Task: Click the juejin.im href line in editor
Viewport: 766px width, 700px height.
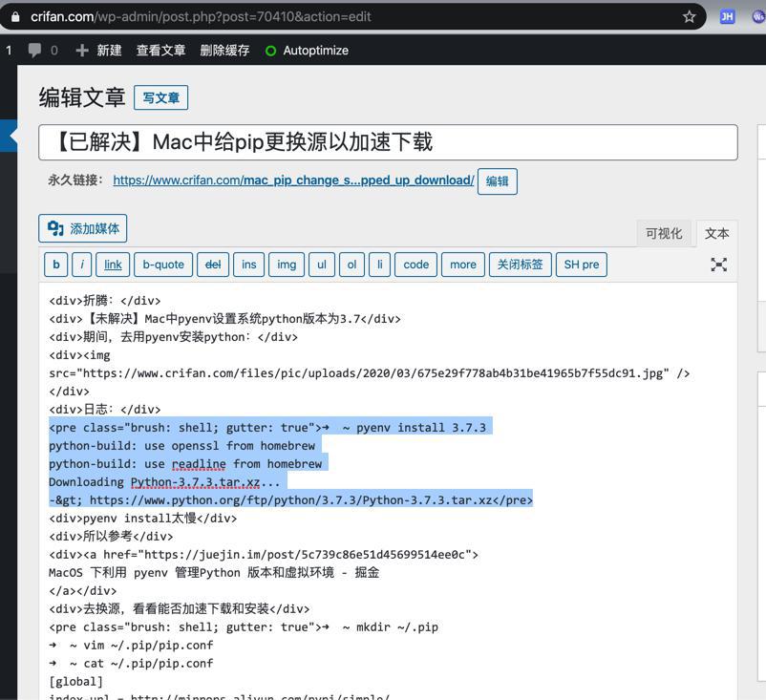Action: 264,555
